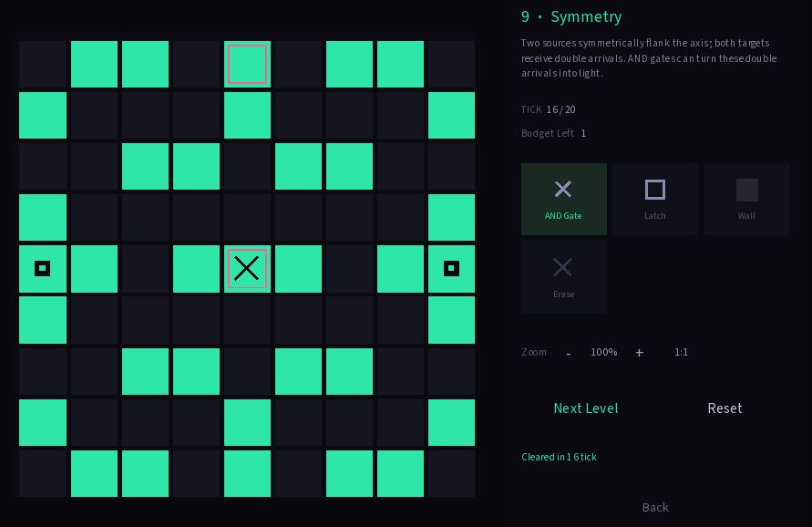Select the Latch tool

[x=655, y=199]
